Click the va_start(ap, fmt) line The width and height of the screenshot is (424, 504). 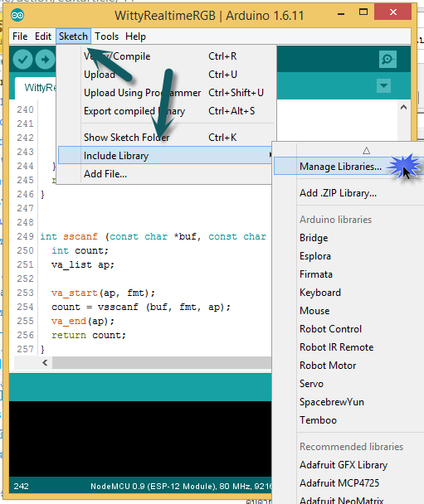point(103,293)
